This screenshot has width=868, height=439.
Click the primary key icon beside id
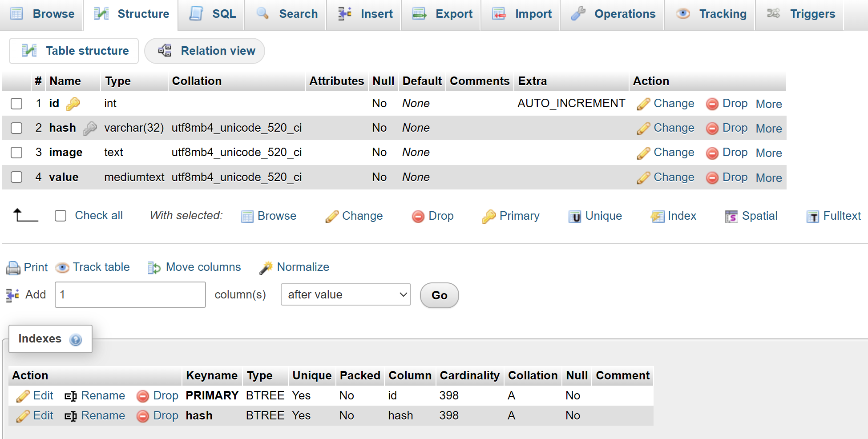(73, 104)
